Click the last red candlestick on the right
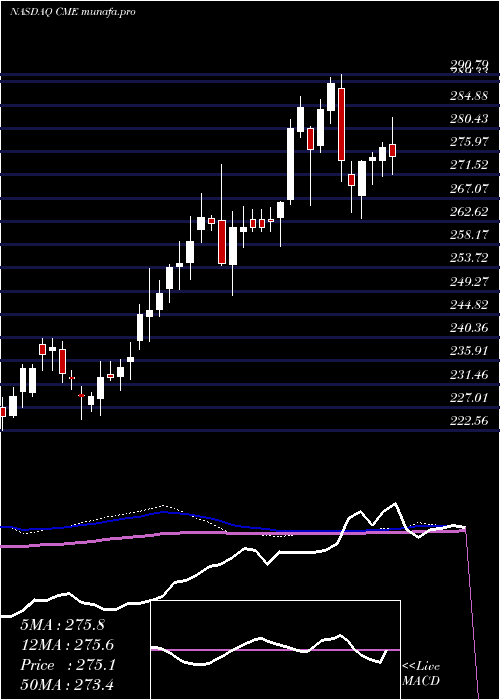500x700 pixels. tap(393, 150)
